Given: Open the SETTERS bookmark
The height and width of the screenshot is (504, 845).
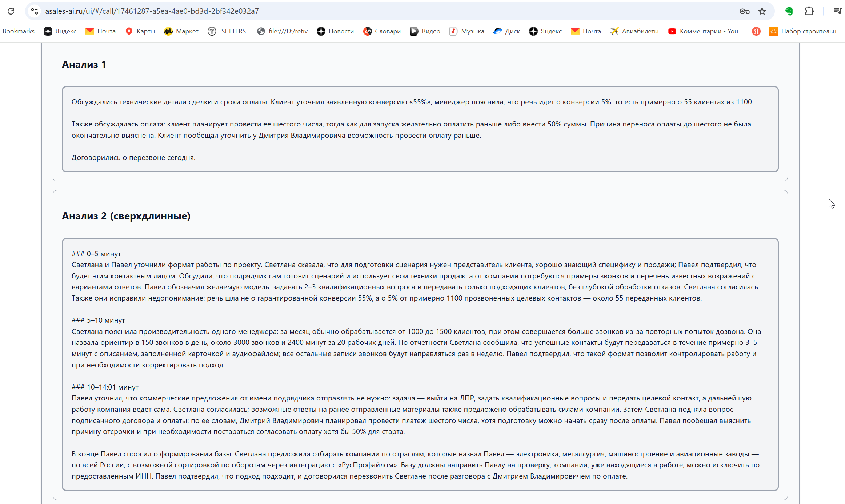Looking at the screenshot, I should (227, 31).
